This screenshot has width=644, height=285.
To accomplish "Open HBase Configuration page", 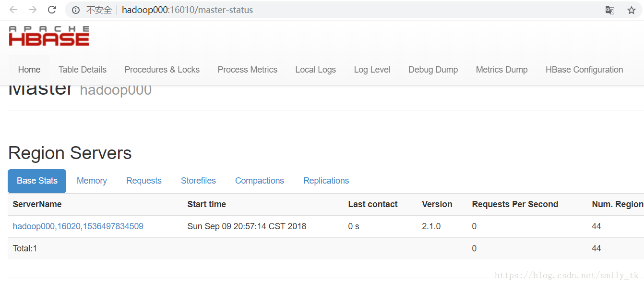I will pos(584,70).
